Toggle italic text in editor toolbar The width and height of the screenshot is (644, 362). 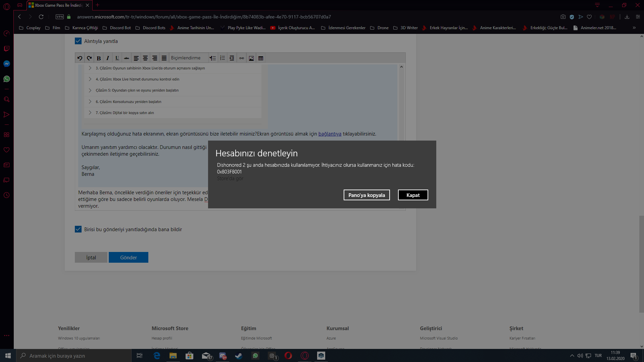pos(108,58)
